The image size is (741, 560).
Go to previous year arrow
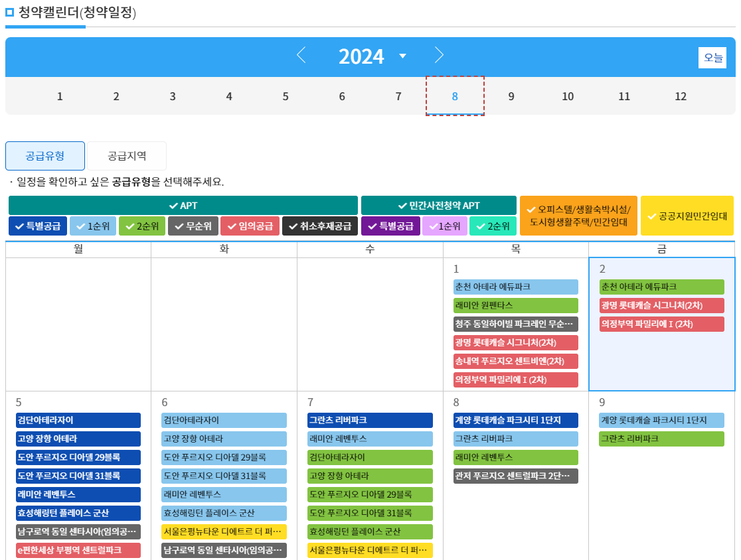click(x=301, y=56)
